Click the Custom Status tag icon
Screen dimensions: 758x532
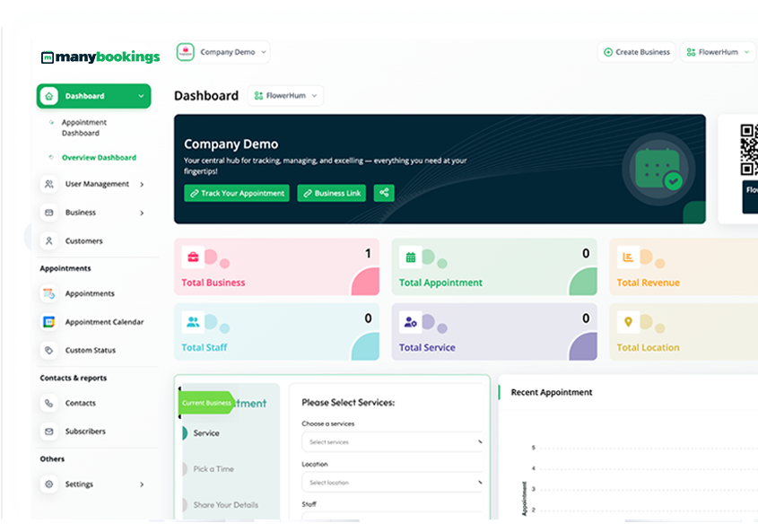tap(48, 351)
